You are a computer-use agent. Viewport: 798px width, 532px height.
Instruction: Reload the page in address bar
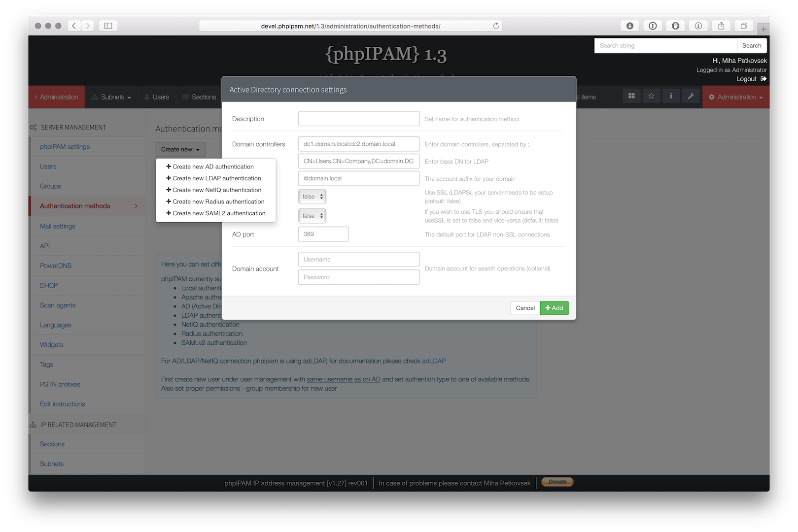pos(496,26)
